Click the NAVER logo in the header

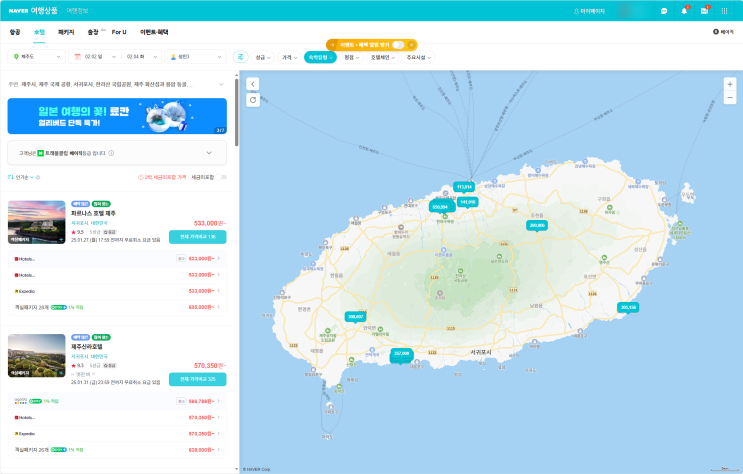[x=18, y=10]
